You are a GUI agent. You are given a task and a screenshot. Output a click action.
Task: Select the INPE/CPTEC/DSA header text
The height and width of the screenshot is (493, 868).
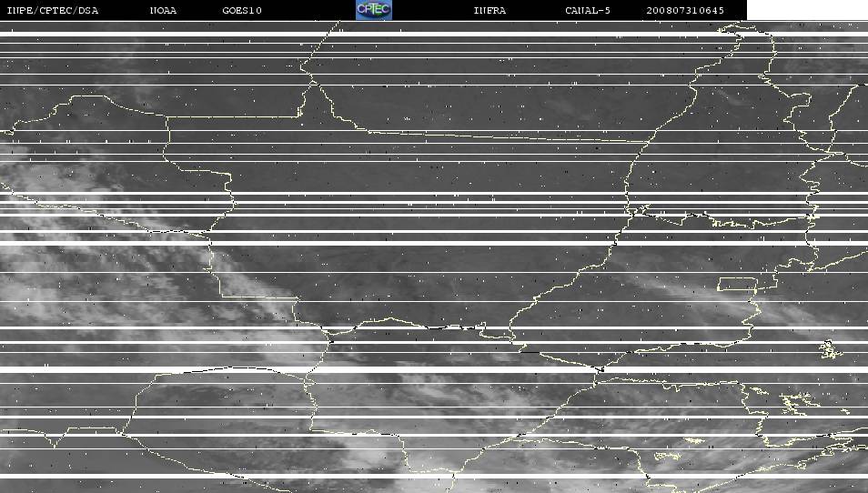point(53,11)
